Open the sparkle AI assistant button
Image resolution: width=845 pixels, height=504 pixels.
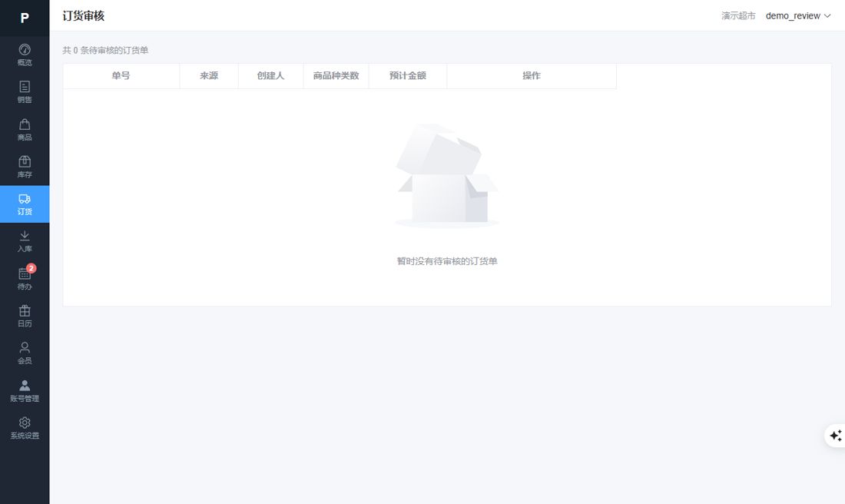click(835, 436)
